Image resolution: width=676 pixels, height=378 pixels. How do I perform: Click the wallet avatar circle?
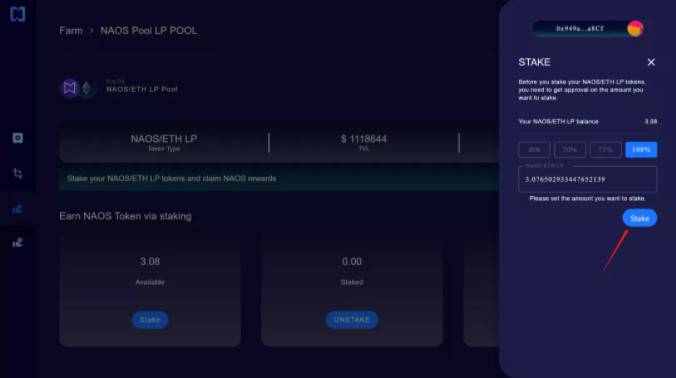point(635,29)
